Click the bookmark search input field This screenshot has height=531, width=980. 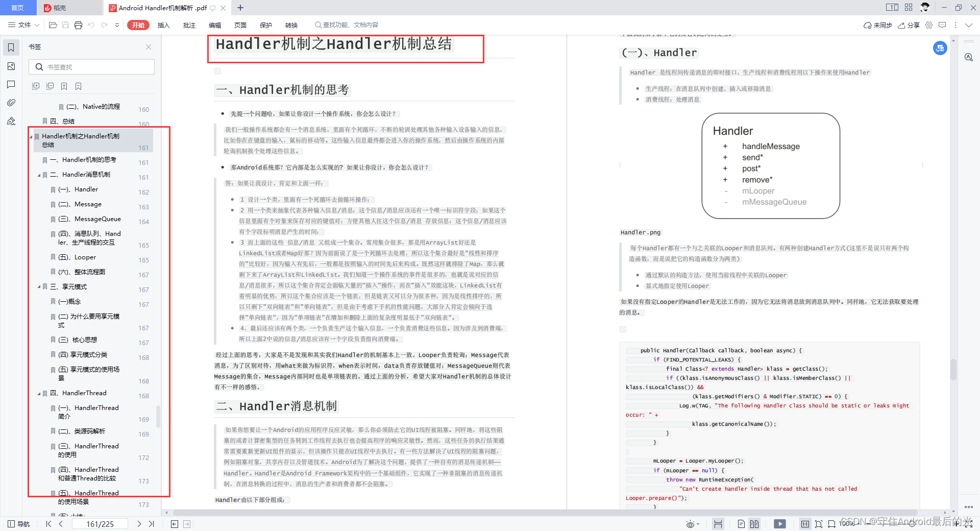coord(92,67)
